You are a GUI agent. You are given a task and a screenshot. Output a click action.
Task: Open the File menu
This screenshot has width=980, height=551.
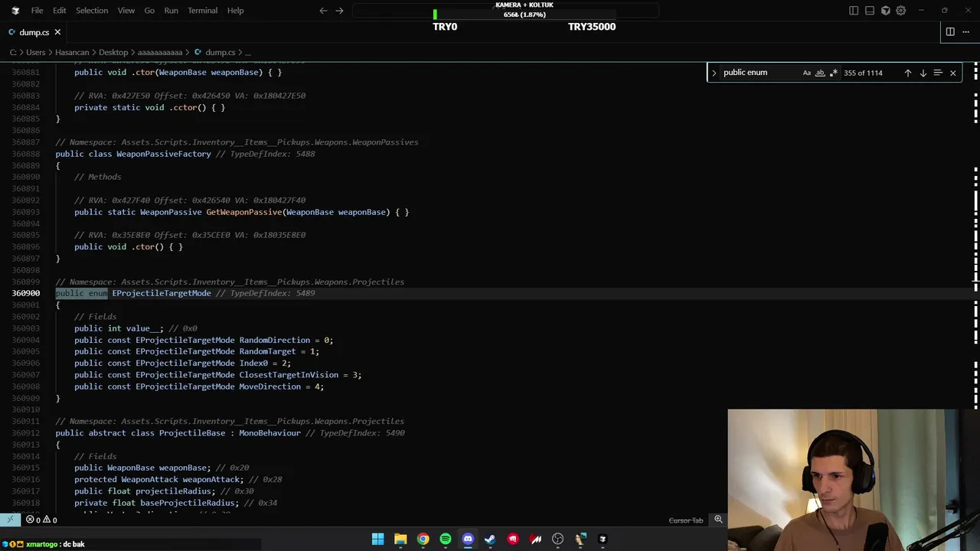tap(37, 11)
